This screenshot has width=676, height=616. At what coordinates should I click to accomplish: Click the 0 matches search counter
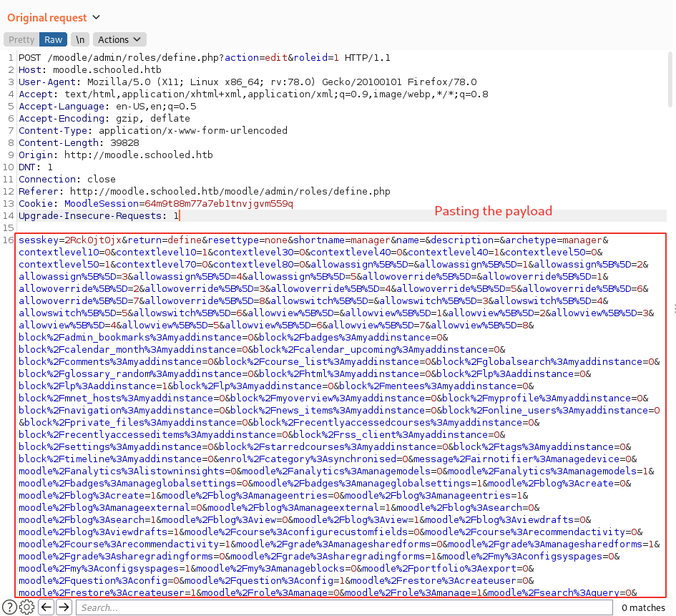click(643, 607)
